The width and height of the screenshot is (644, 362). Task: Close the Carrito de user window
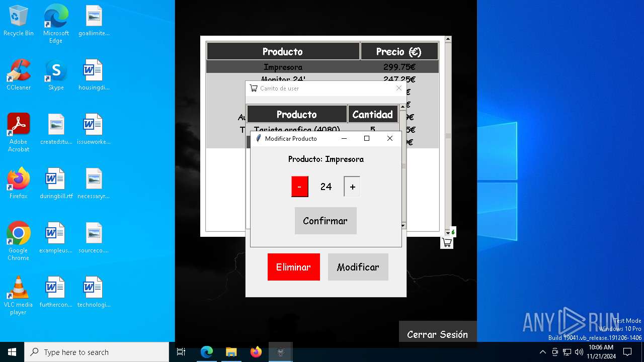click(x=399, y=88)
